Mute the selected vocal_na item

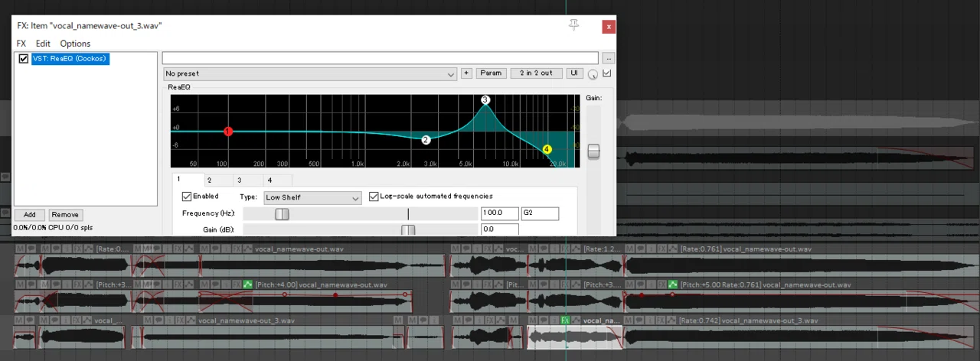click(533, 320)
